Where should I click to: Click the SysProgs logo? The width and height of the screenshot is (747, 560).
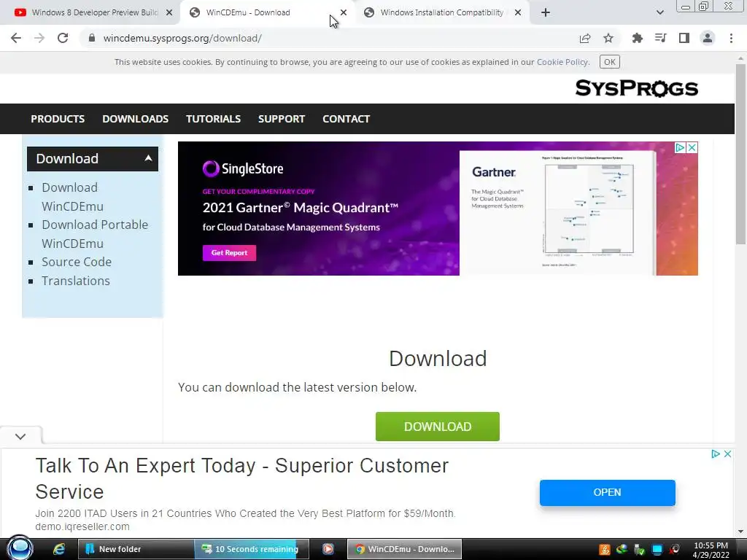[x=636, y=88]
